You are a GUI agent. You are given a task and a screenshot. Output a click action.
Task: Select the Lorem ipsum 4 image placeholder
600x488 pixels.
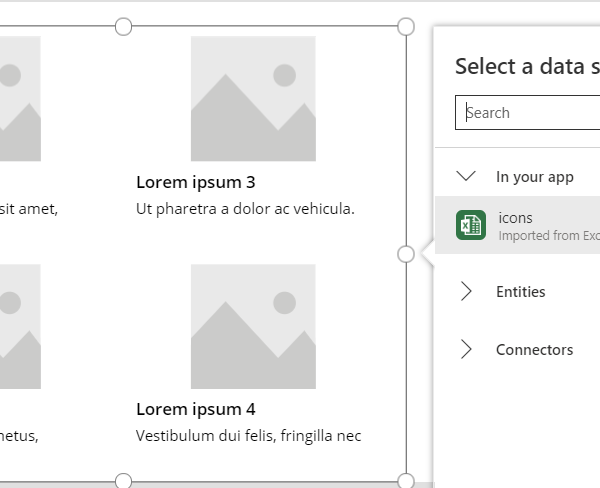point(253,326)
